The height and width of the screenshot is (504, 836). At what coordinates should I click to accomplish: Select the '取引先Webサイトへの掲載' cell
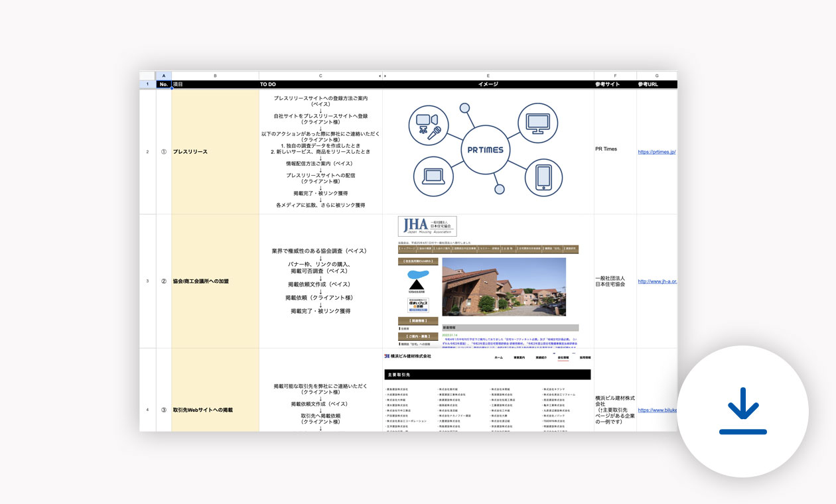tap(215, 390)
